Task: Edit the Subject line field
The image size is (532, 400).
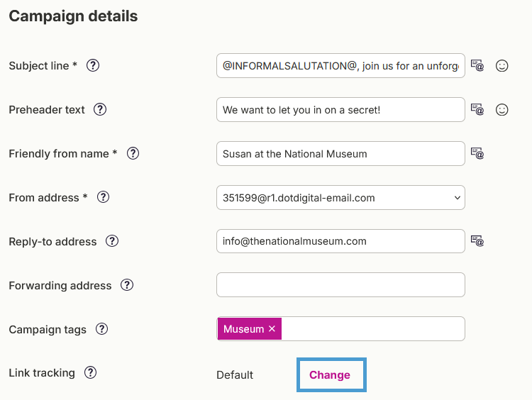Action: [340, 65]
